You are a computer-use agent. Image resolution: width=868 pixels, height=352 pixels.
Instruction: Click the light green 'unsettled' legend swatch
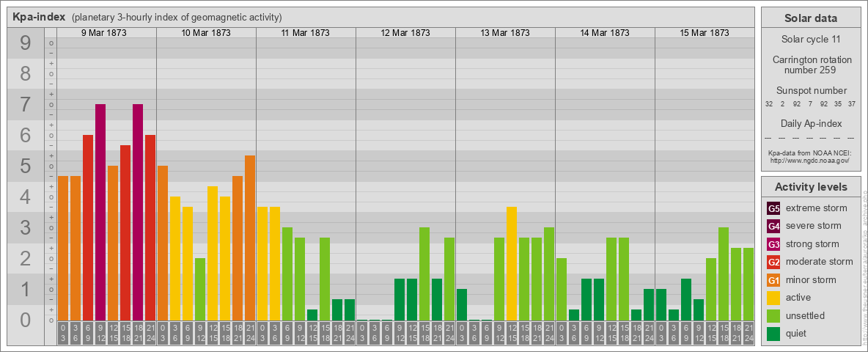pyautogui.click(x=773, y=316)
